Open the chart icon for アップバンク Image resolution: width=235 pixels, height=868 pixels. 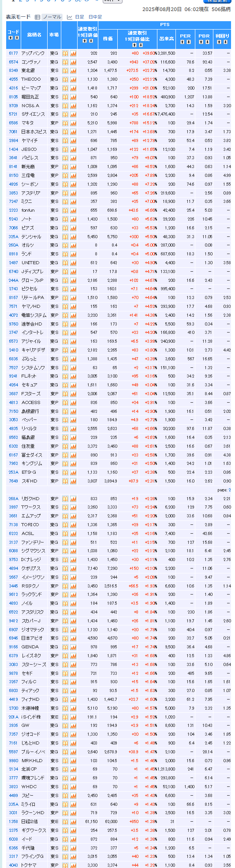73,53
